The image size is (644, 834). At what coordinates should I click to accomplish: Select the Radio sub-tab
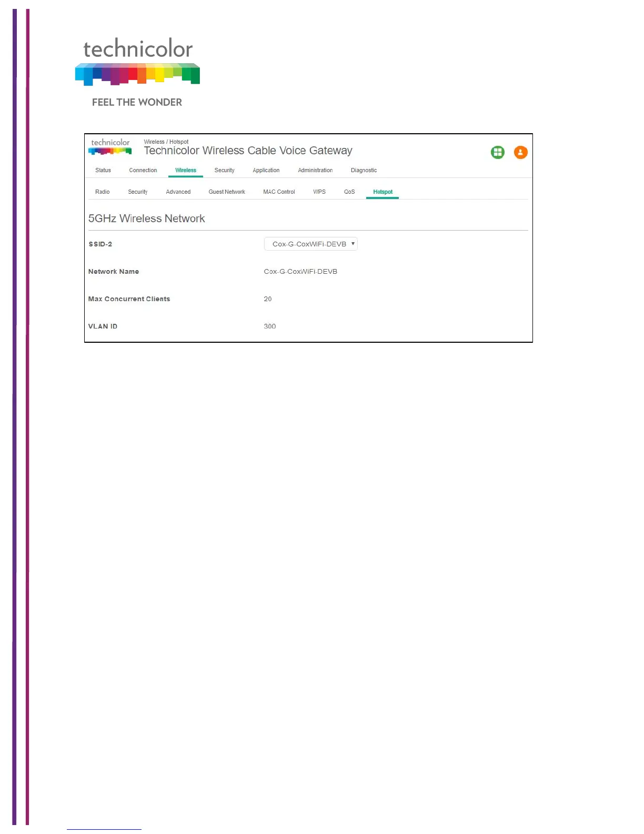tap(102, 192)
